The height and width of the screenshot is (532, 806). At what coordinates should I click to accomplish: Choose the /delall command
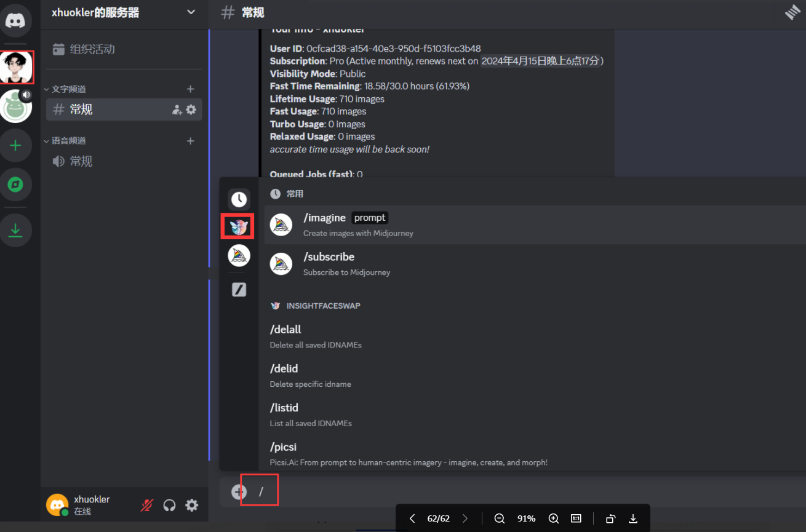(x=535, y=336)
